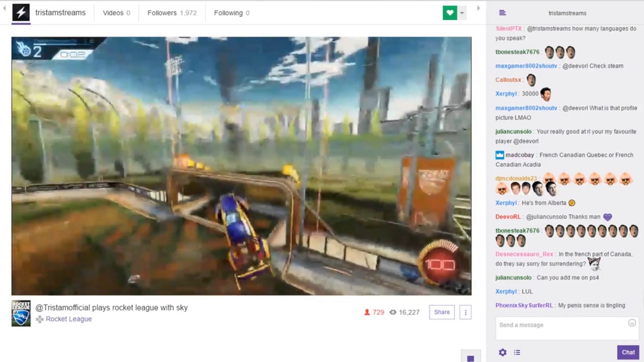Click the Rocket League video player
This screenshot has width=644, height=362.
242,166
